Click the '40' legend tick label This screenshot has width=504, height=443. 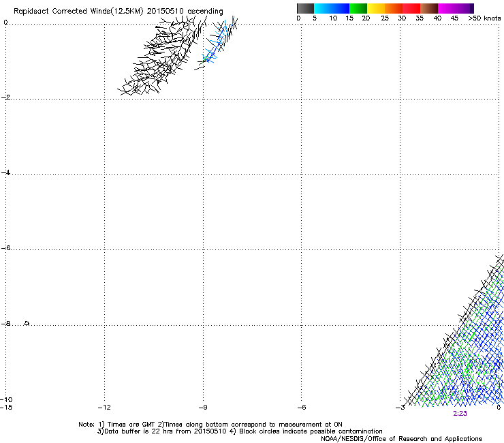click(x=437, y=18)
